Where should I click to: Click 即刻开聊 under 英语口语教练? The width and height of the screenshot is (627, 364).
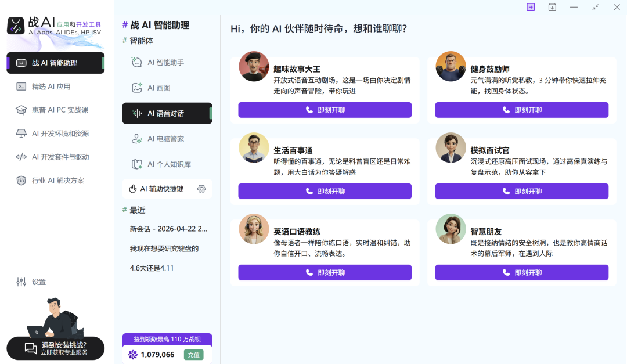coord(325,272)
